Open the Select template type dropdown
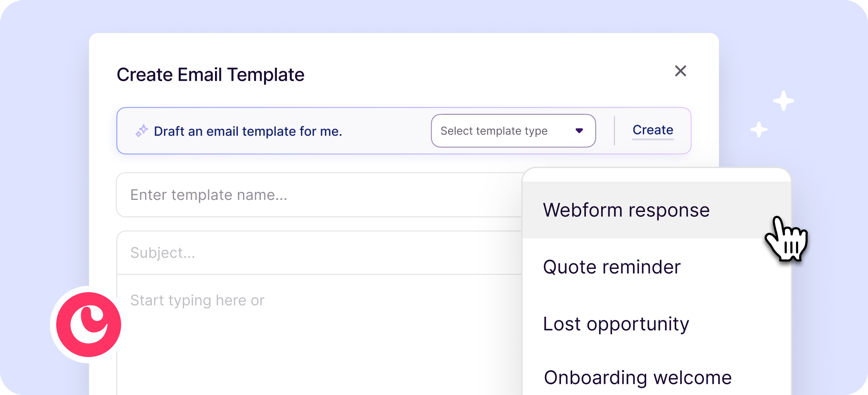Viewport: 868px width, 395px height. 513,131
